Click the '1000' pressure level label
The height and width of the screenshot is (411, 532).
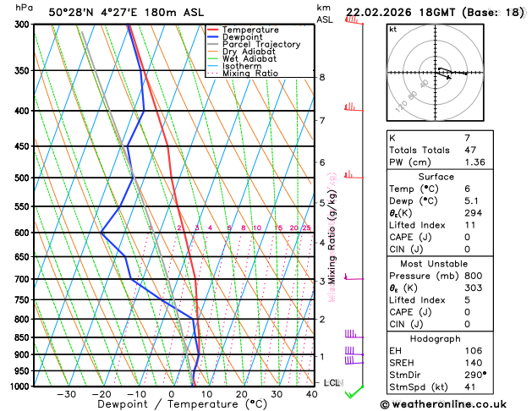(x=21, y=386)
